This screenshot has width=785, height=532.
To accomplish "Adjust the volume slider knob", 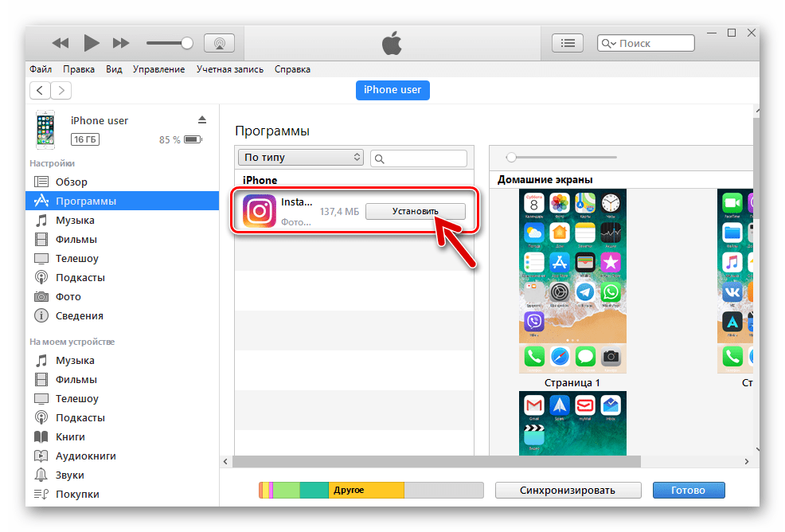I will pos(187,43).
